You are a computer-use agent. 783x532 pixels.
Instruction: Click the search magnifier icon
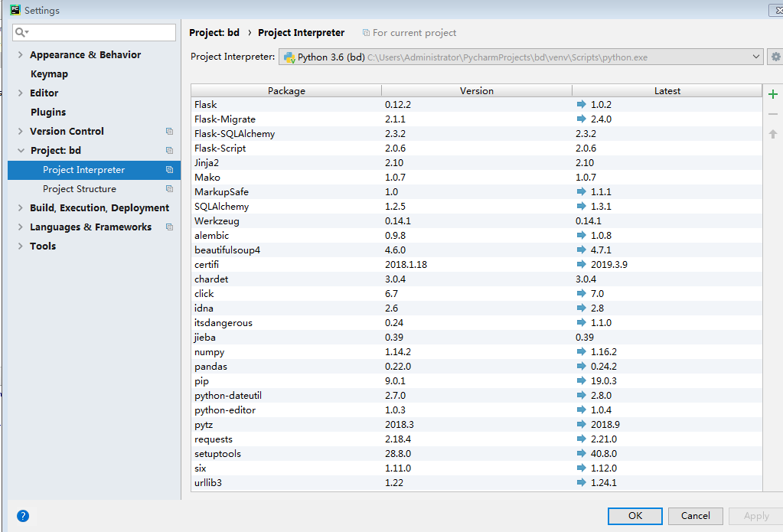(x=21, y=32)
